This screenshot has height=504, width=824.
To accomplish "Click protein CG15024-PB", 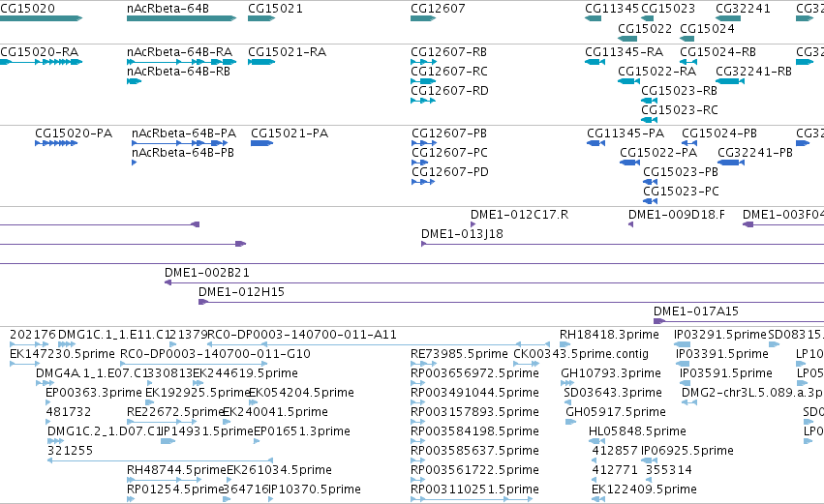I will (719, 133).
